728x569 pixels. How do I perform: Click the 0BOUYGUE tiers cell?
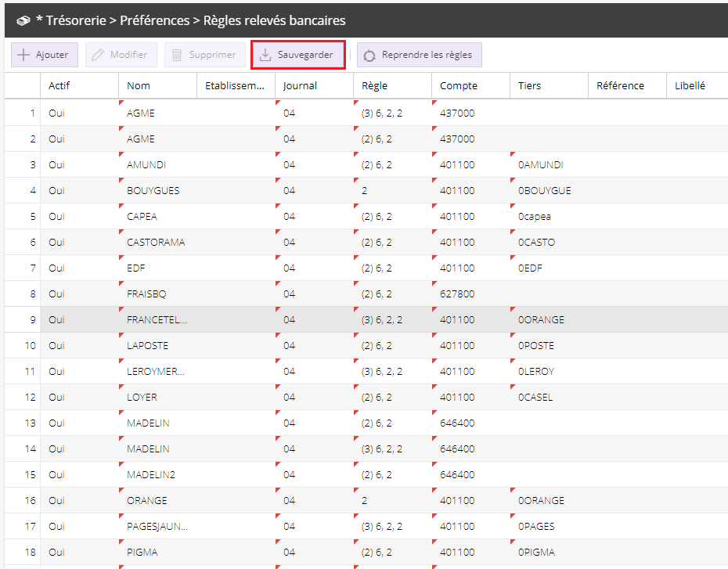click(550, 191)
